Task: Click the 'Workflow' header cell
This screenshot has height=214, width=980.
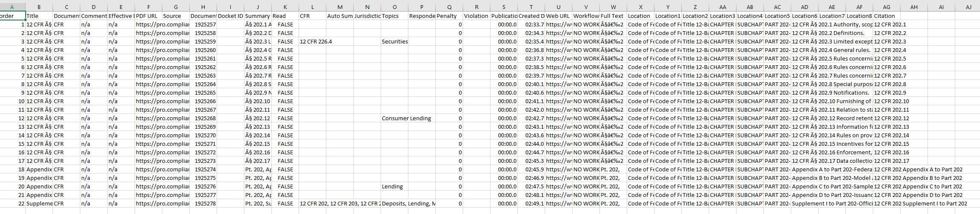Action: coord(586,16)
